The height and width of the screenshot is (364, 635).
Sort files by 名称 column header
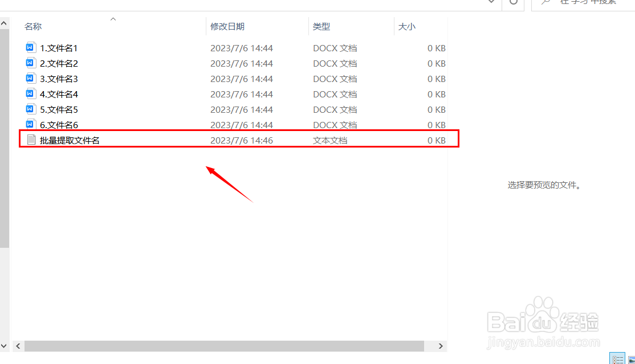pyautogui.click(x=33, y=27)
